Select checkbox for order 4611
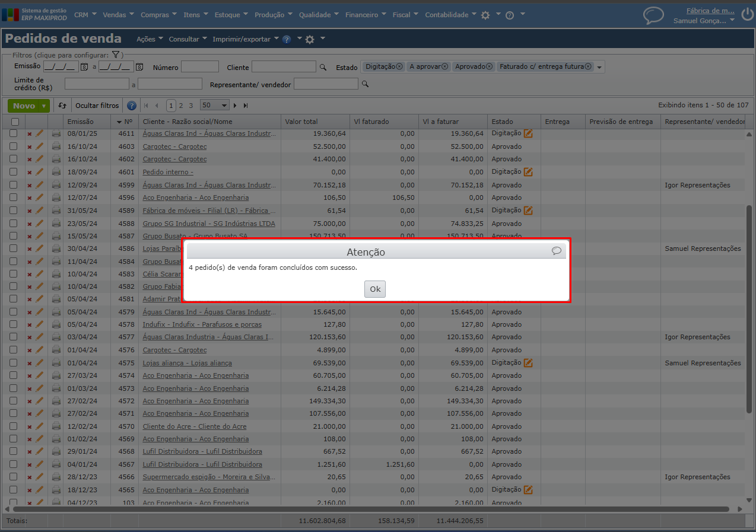This screenshot has width=756, height=532. point(14,133)
